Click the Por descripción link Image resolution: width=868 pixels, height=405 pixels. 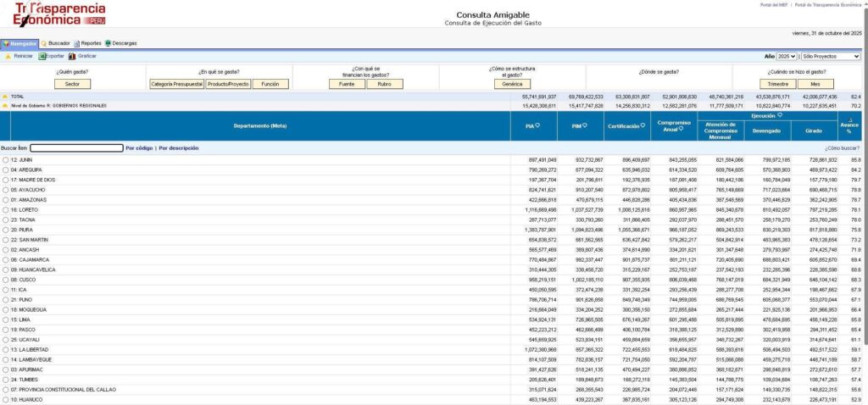[179, 148]
